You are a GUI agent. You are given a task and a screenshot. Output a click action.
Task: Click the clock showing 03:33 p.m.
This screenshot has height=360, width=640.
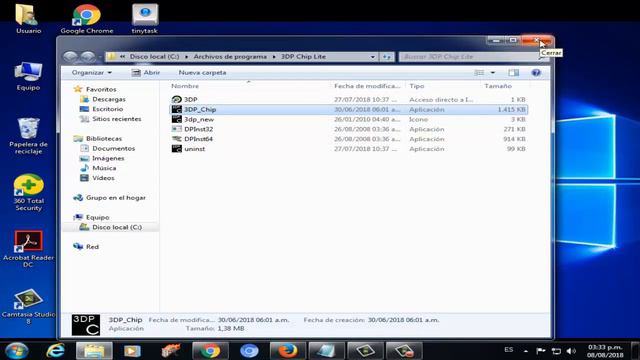(x=604, y=351)
